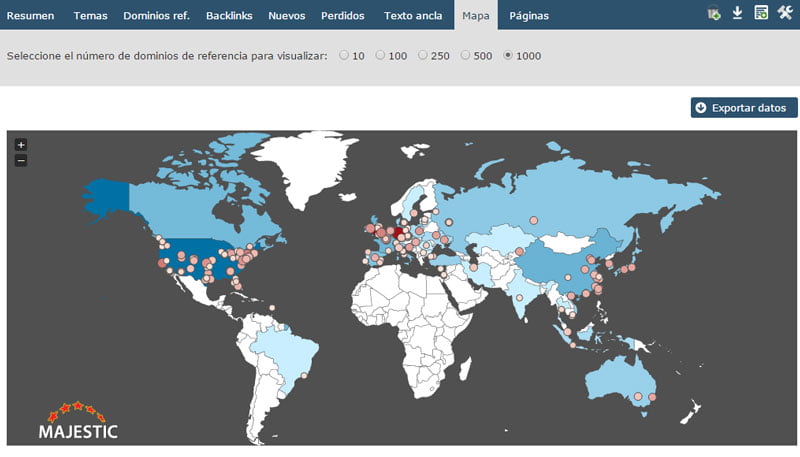Viewport: 800px width, 457px height.
Task: Choose the 500 domains radio option
Action: (465, 56)
